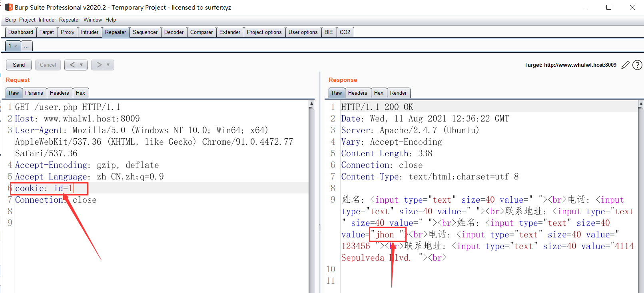Click the 'Accept-Encoding: gzip, deflate' line
The image size is (644, 293).
[x=87, y=165]
